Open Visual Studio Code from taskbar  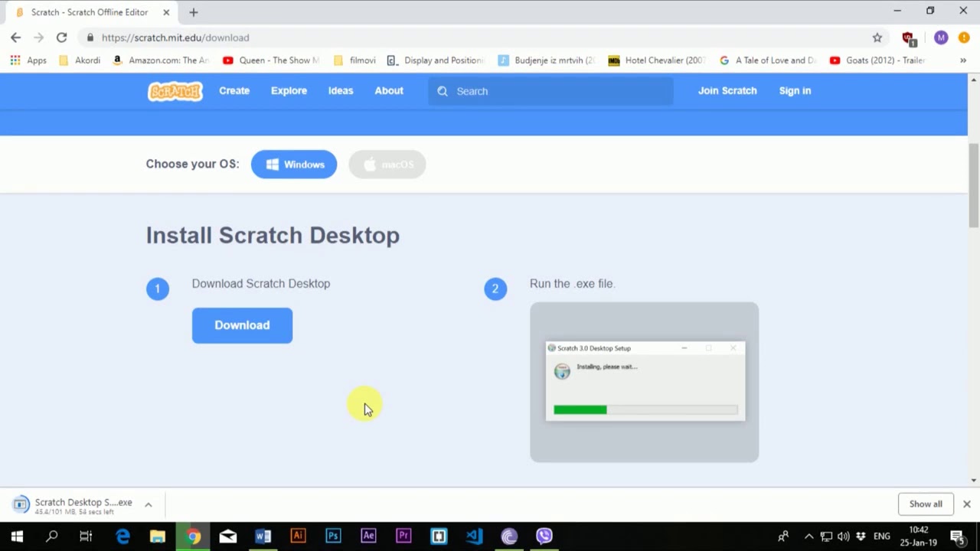point(474,536)
